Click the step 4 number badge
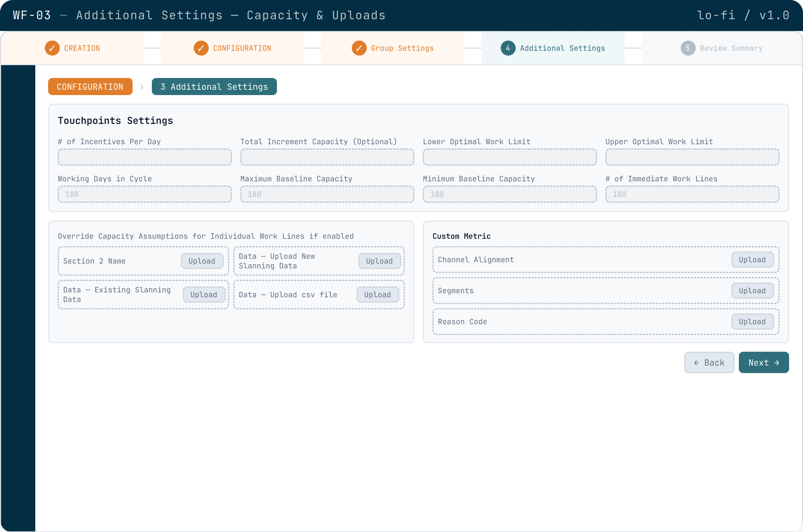Image resolution: width=803 pixels, height=532 pixels. pos(508,48)
